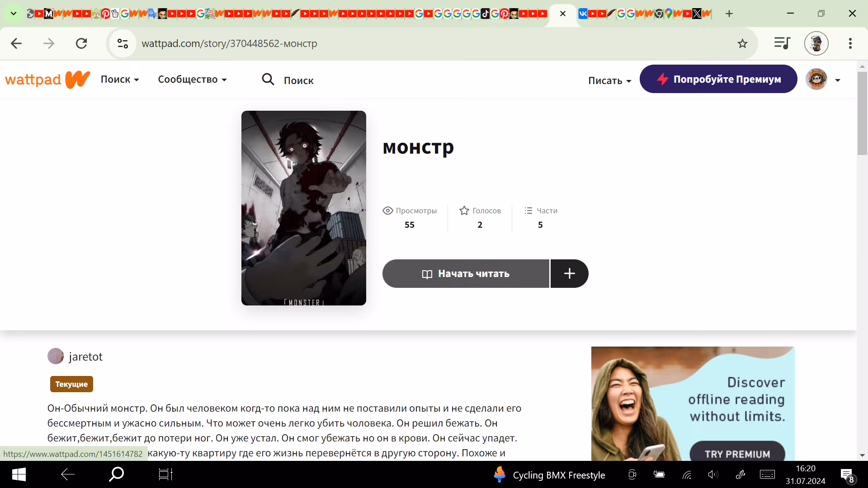Click the magnifier search icon in Wattpad header
Viewport: 868px width, 488px height.
tap(268, 80)
